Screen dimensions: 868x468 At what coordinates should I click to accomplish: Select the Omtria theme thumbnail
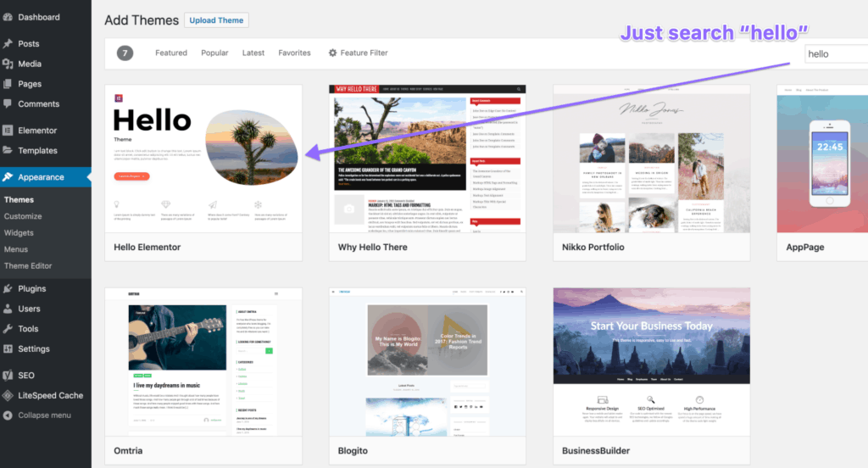point(203,362)
